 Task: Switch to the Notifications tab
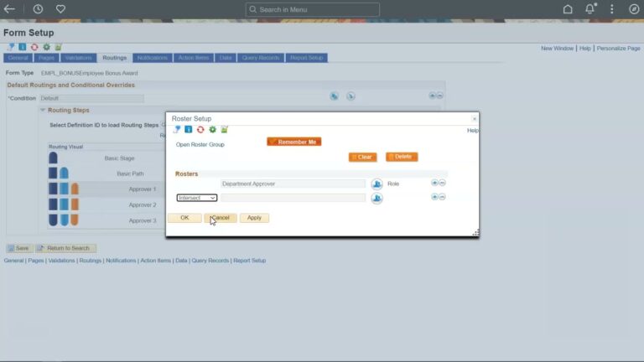[153, 58]
